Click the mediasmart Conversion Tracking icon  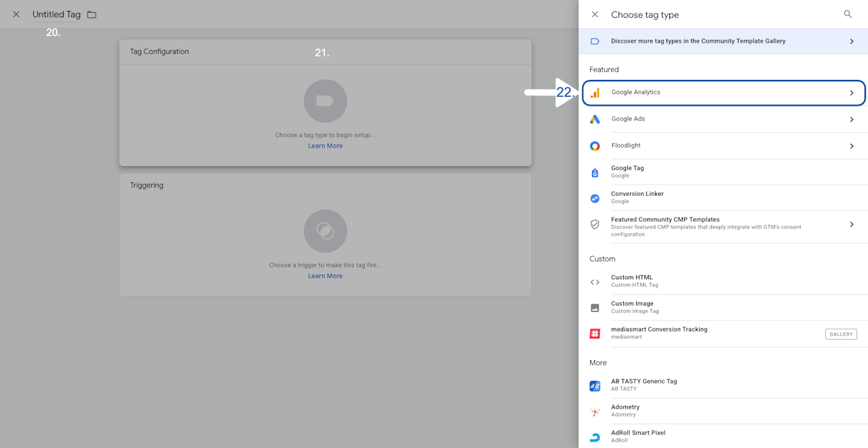(x=595, y=333)
